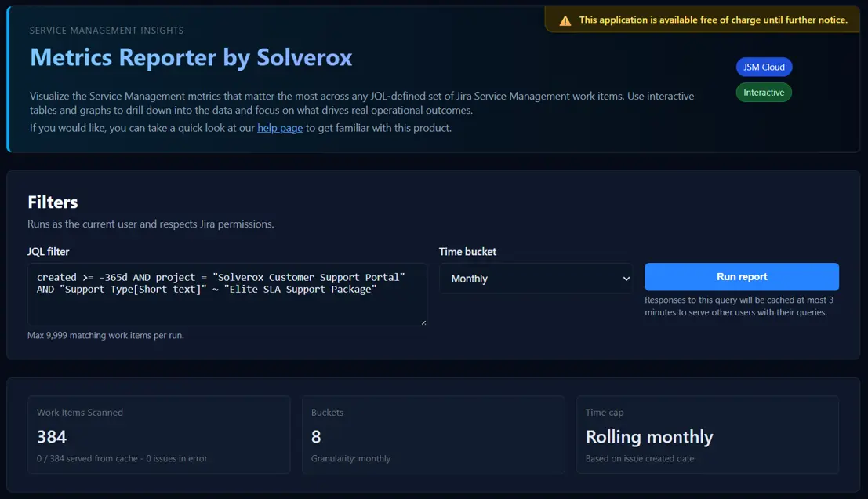The image size is (868, 499).
Task: Click the free of charge notice banner text
Action: pos(713,20)
